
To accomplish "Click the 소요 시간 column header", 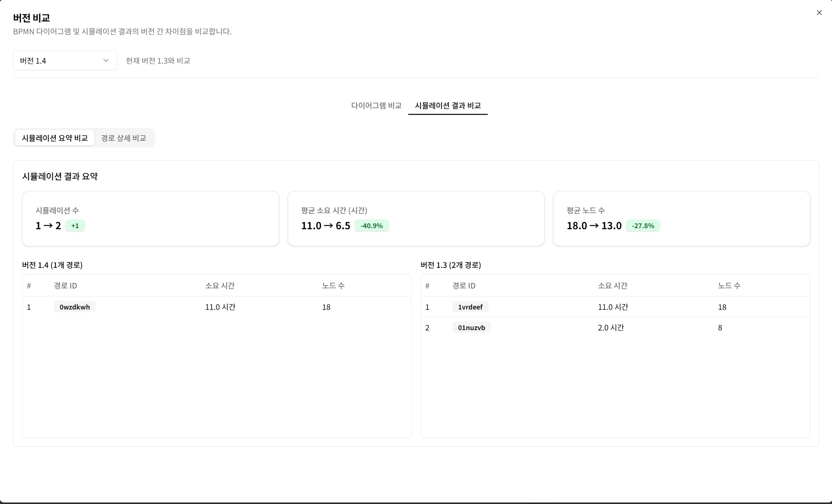I will tap(220, 286).
